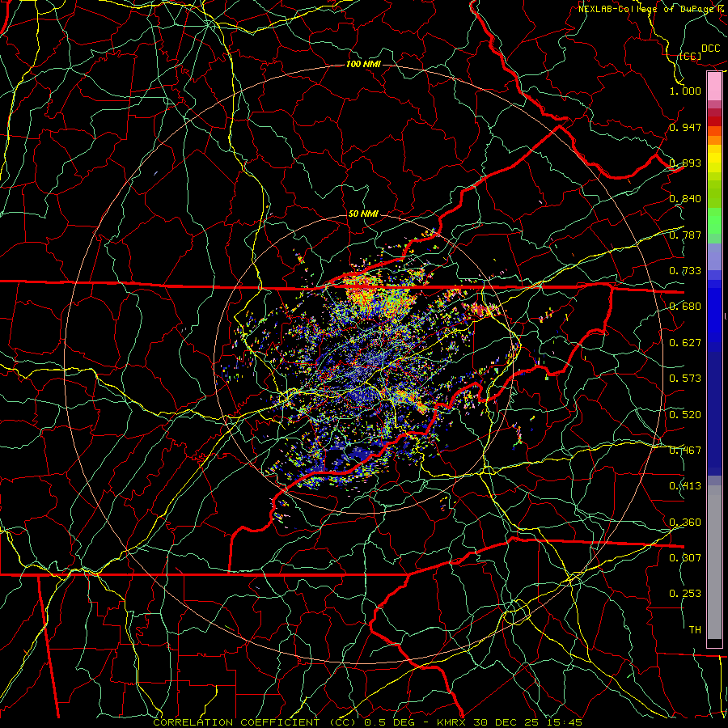Image resolution: width=728 pixels, height=728 pixels.
Task: Select the [CC] unit label
Action: [x=691, y=56]
